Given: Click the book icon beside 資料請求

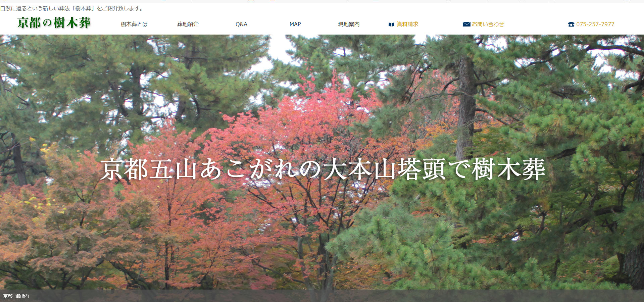Looking at the screenshot, I should tap(391, 24).
